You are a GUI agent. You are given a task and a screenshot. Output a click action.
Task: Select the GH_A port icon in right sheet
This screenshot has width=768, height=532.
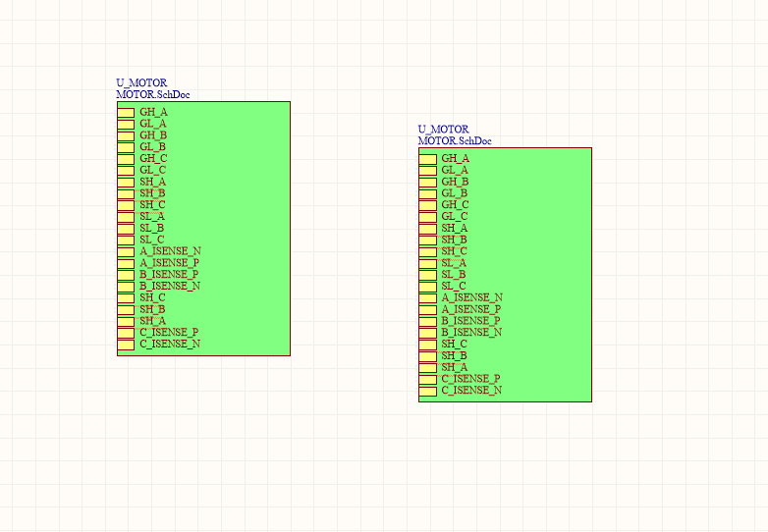[427, 159]
